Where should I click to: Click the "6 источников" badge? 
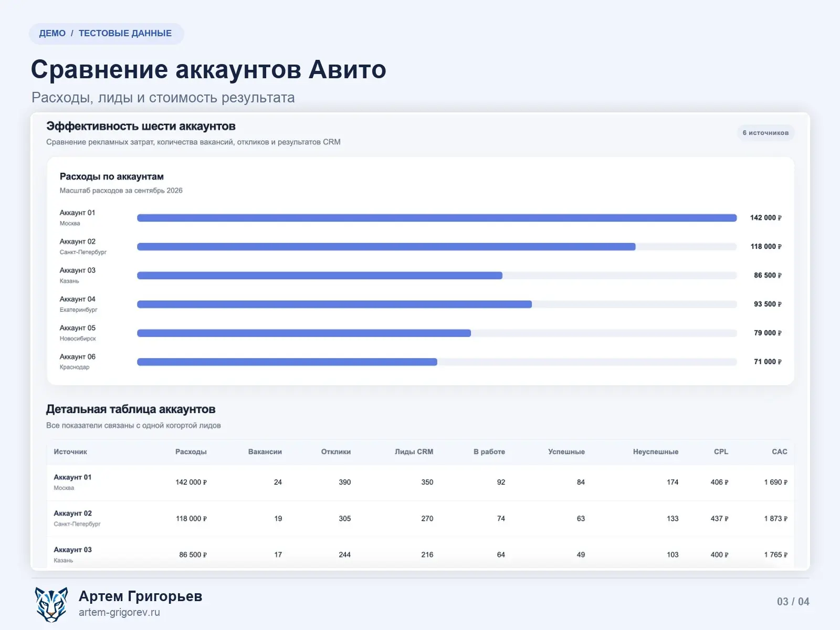[x=765, y=133]
